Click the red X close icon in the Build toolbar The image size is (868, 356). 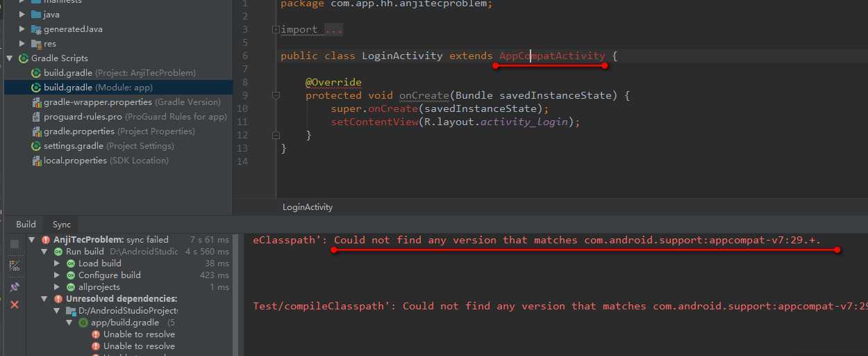15,305
